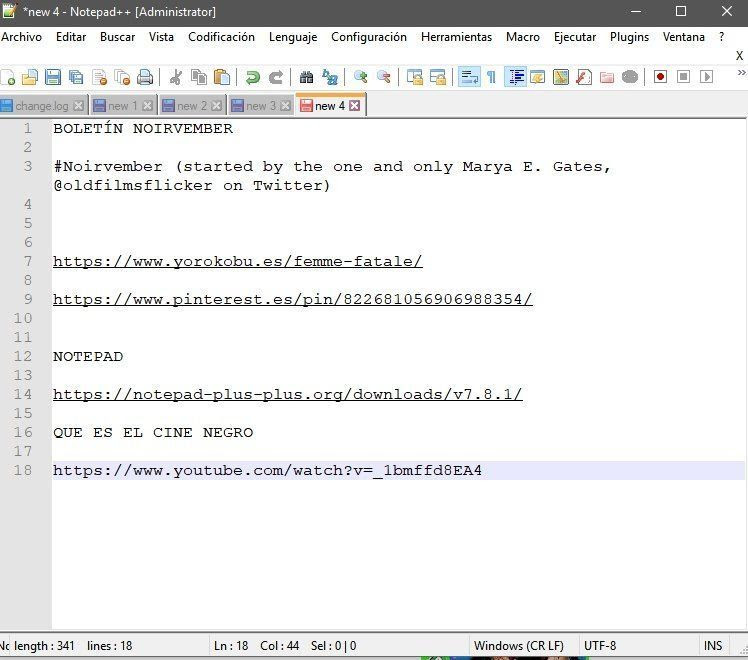Image resolution: width=748 pixels, height=660 pixels.
Task: Open the notepad-plus-plus.org downloads link
Action: pyautogui.click(x=288, y=394)
